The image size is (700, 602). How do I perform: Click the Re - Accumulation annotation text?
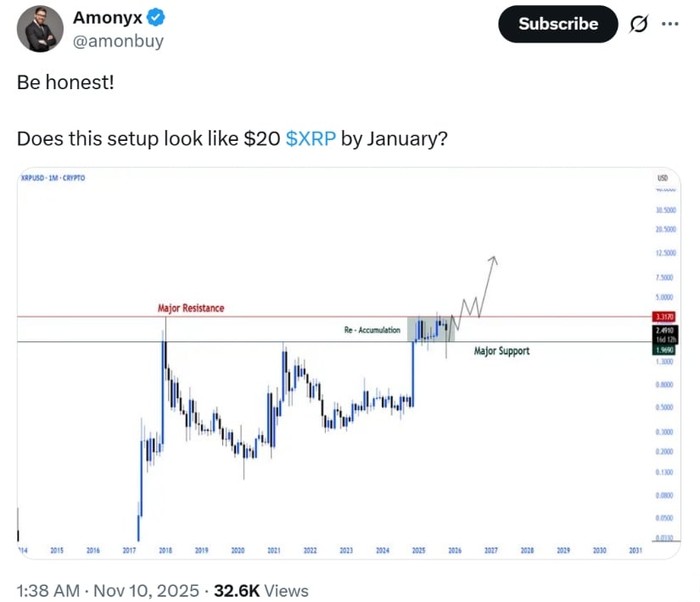coord(372,329)
